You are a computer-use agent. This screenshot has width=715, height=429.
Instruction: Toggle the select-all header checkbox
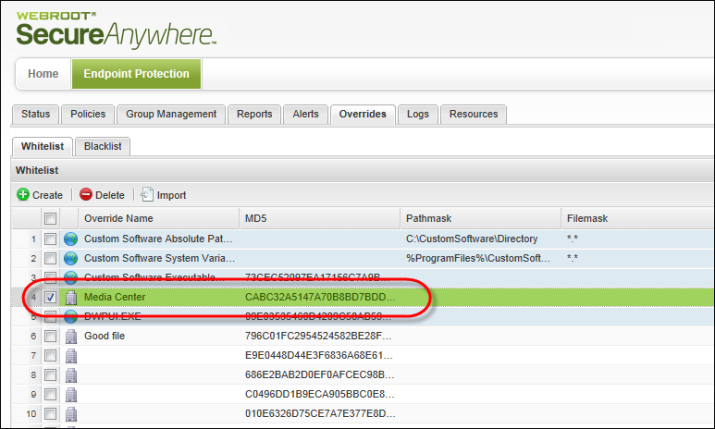[x=50, y=219]
